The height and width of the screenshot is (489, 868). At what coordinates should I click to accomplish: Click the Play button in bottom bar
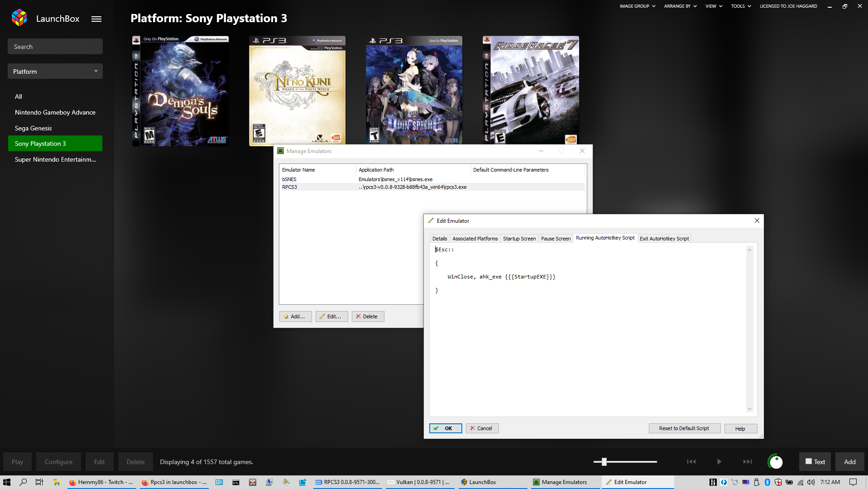point(18,462)
